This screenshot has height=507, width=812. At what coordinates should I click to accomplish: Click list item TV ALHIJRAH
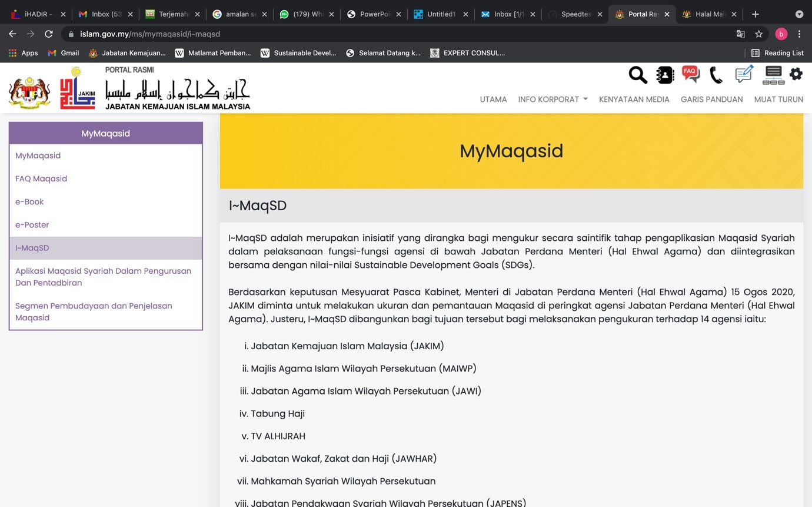[x=278, y=436]
